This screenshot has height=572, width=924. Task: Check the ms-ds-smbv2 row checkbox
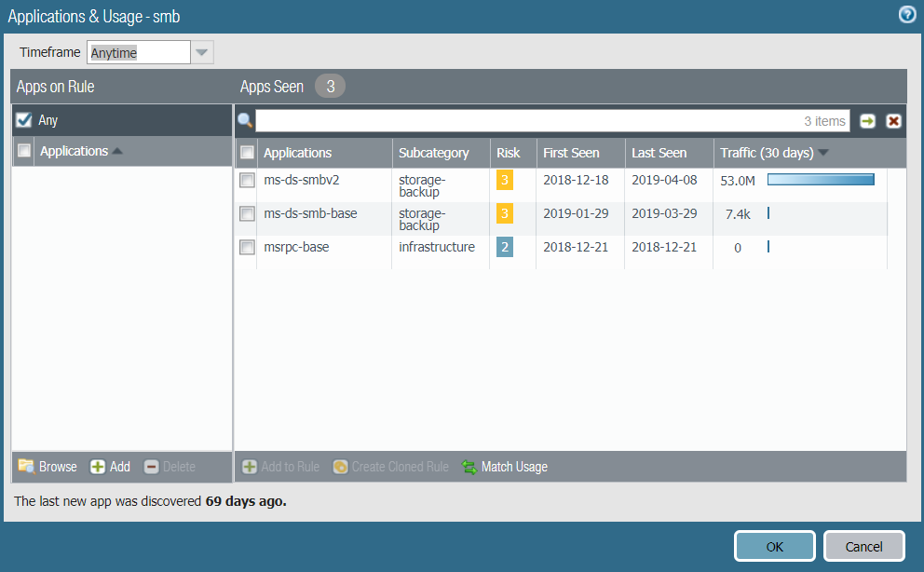coord(247,181)
